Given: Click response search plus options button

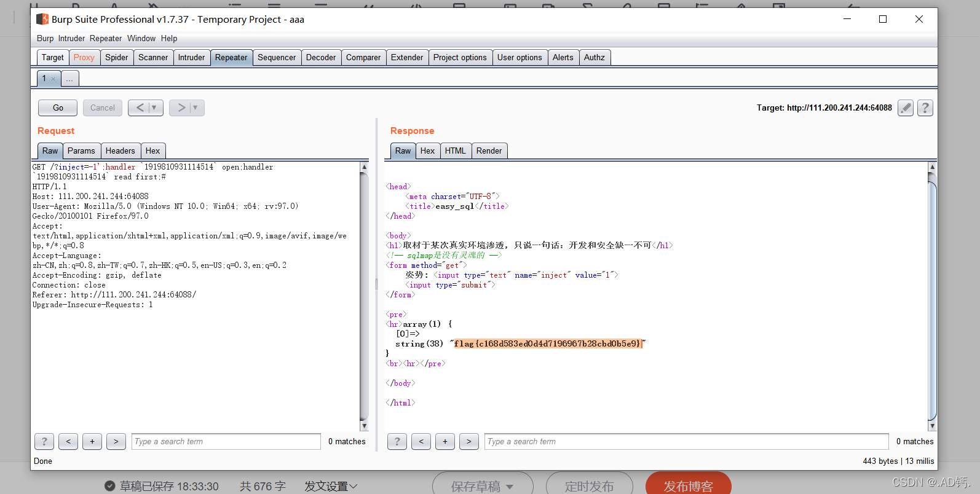Looking at the screenshot, I should [445, 441].
